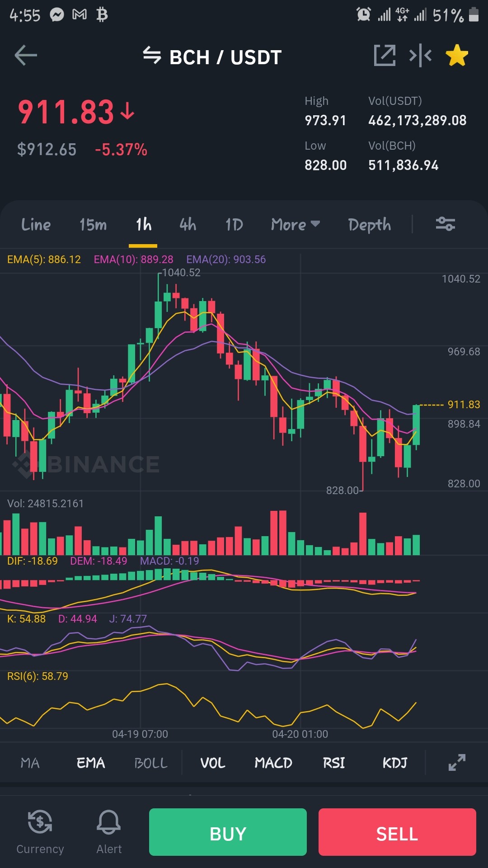Screen dimensions: 488x868
Task: Open the Depth chart tab
Action: coord(370,224)
